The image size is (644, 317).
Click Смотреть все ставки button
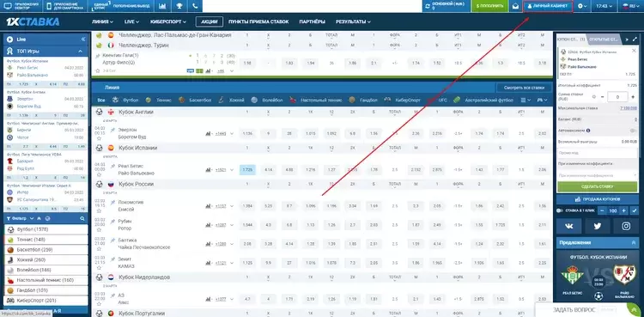[524, 88]
